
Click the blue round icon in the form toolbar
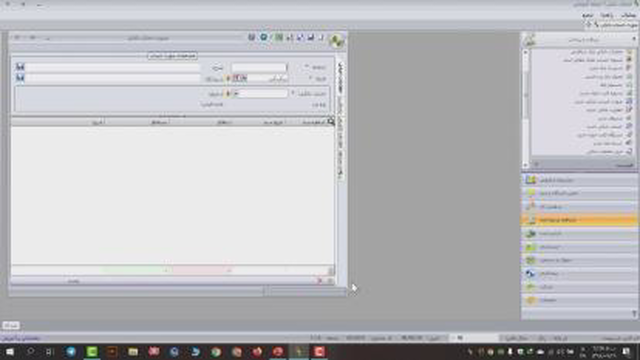click(264, 37)
